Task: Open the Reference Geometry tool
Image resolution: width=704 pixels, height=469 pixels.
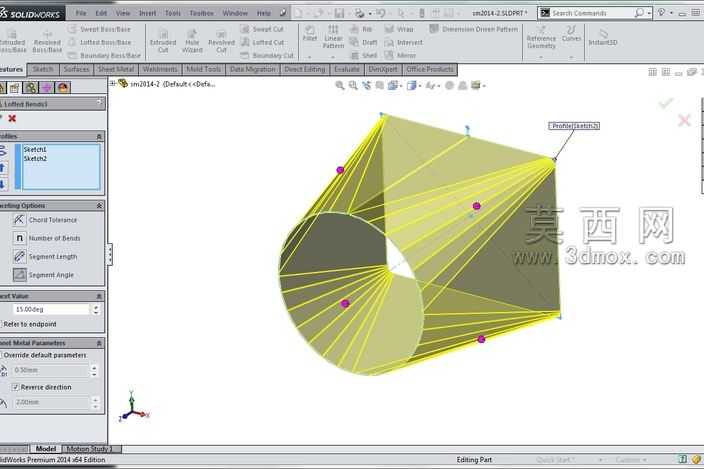Action: (x=541, y=37)
